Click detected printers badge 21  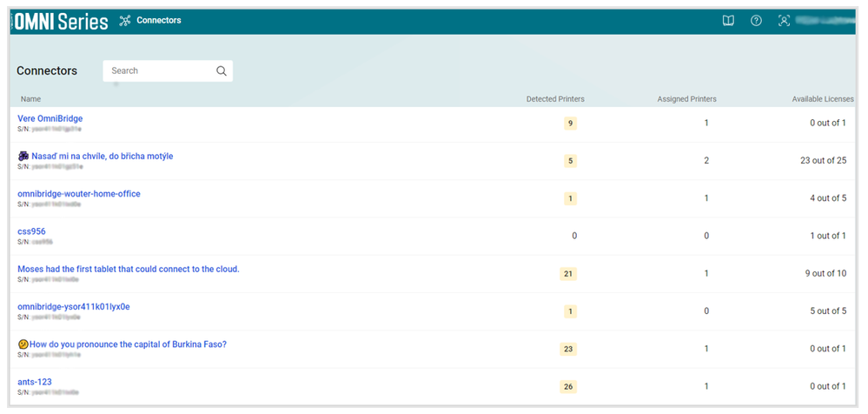568,274
